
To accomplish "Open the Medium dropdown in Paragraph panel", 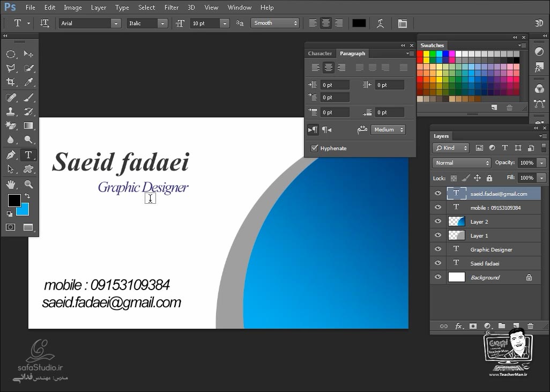I will [x=388, y=129].
